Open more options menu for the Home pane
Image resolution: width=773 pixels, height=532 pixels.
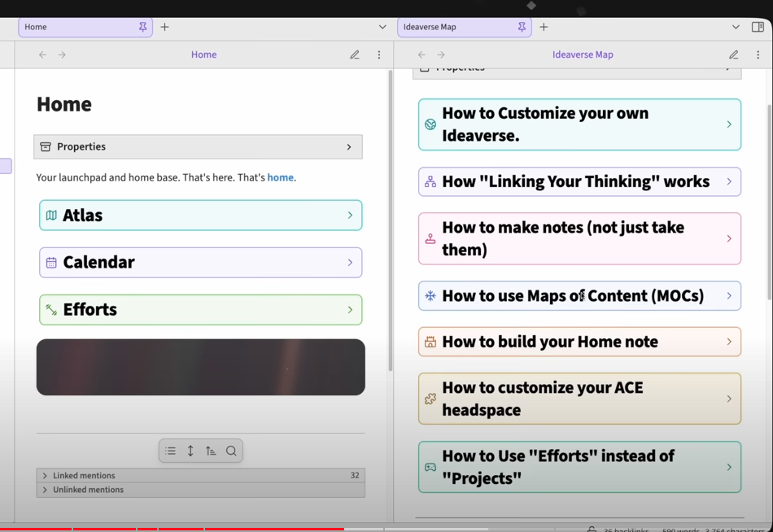point(378,55)
